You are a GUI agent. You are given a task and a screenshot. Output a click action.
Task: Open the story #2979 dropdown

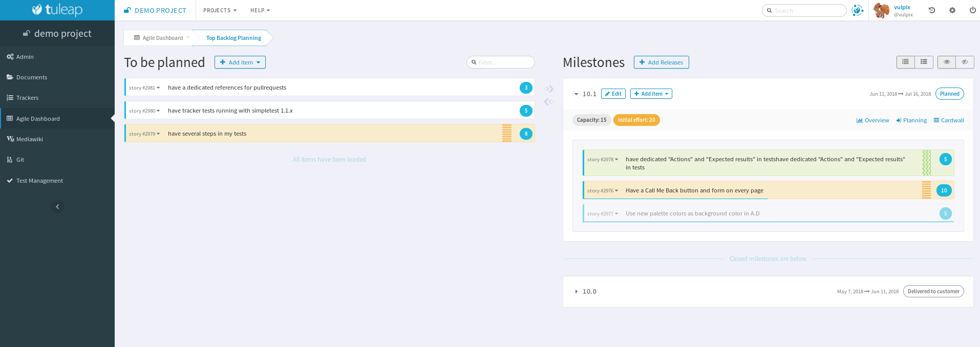coord(144,134)
